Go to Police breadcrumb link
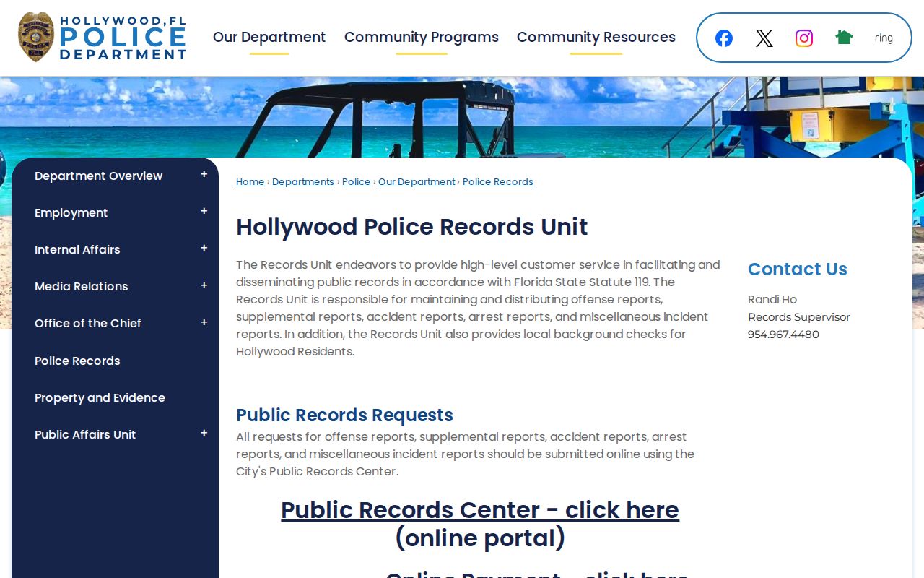 point(356,182)
